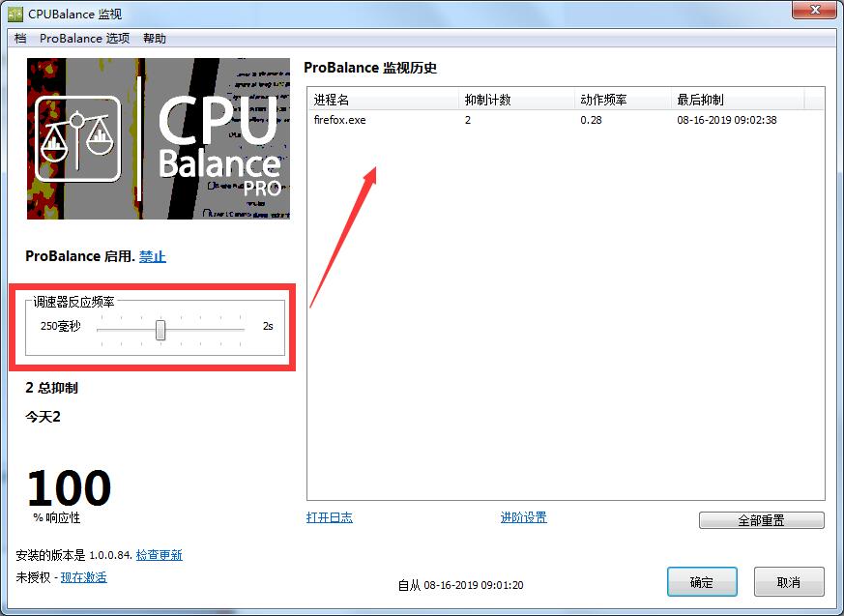
Task: Open the ProBalance 选项 menu
Action: (84, 39)
